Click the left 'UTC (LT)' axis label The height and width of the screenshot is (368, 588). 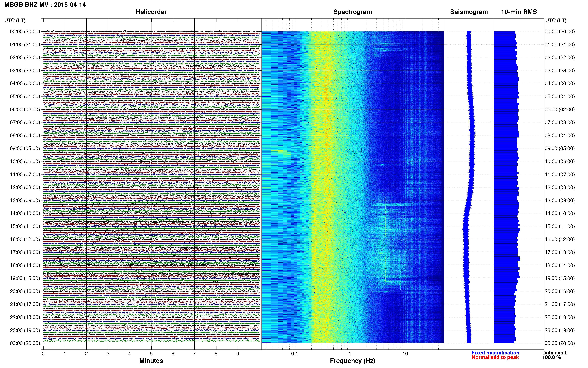pos(15,20)
